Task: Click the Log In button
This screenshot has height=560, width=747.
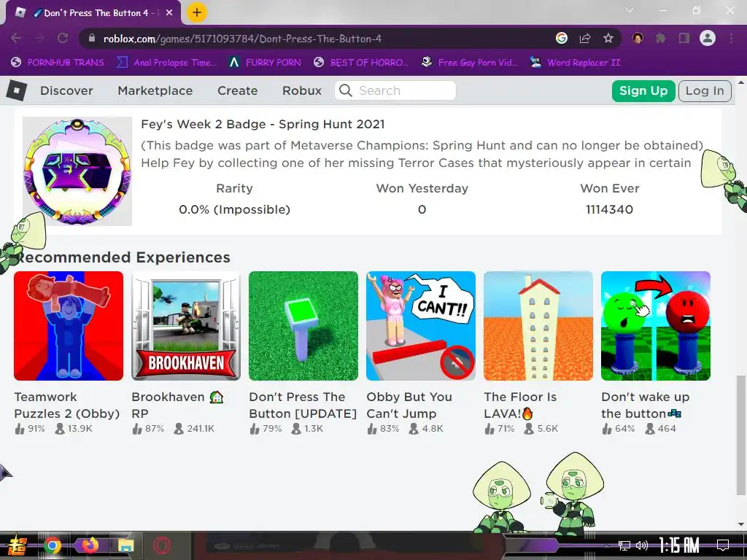Action: [x=705, y=91]
